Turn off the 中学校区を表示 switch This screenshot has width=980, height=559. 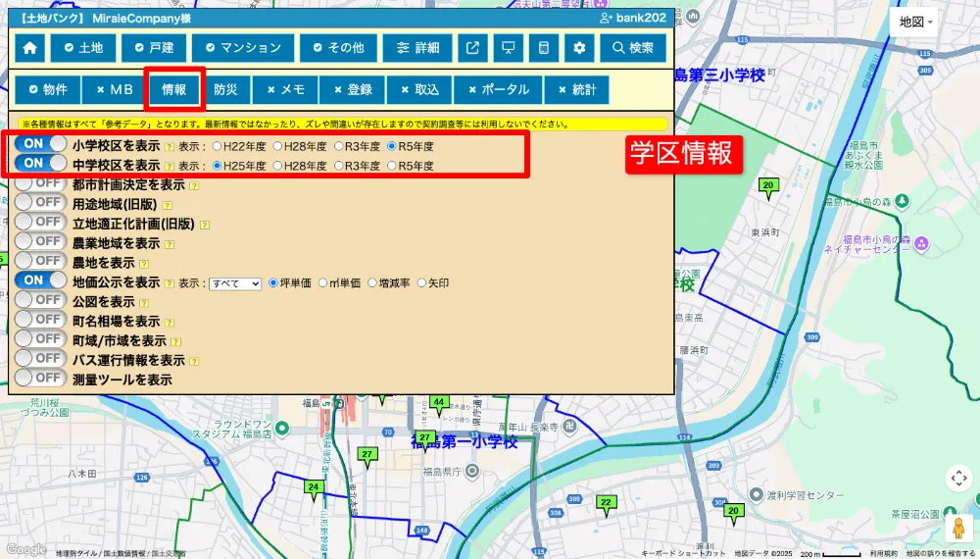pos(40,163)
